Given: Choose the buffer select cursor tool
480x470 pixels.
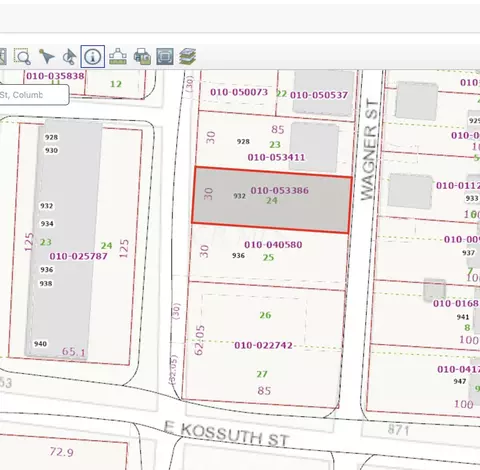Looking at the screenshot, I should coord(69,56).
